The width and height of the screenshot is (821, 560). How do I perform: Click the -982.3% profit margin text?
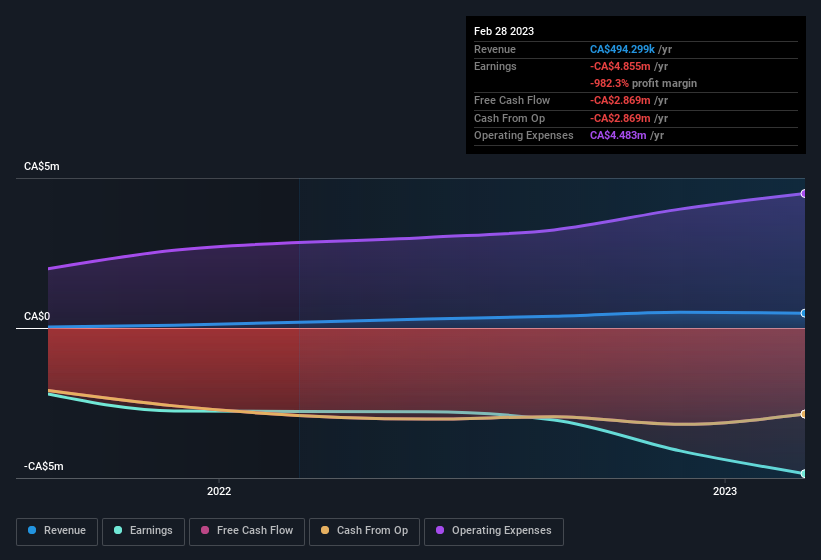click(x=643, y=83)
